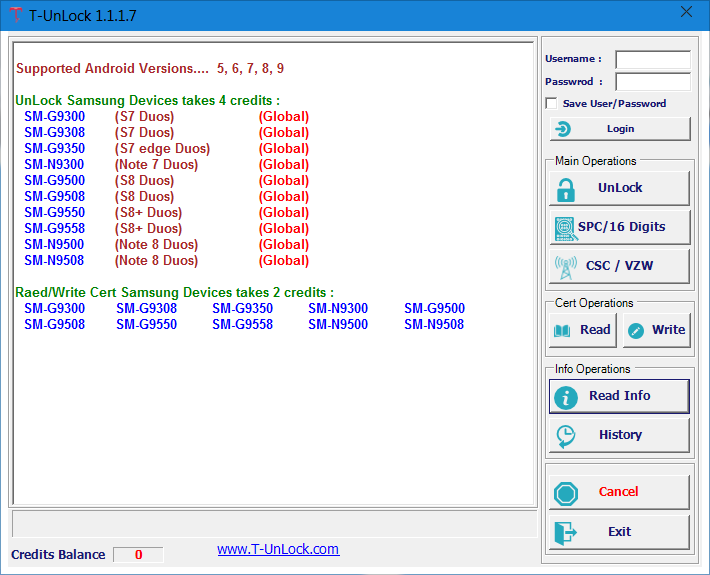The image size is (710, 575).
Task: Click "(Note 7 Duos)" text
Action: pos(156,164)
